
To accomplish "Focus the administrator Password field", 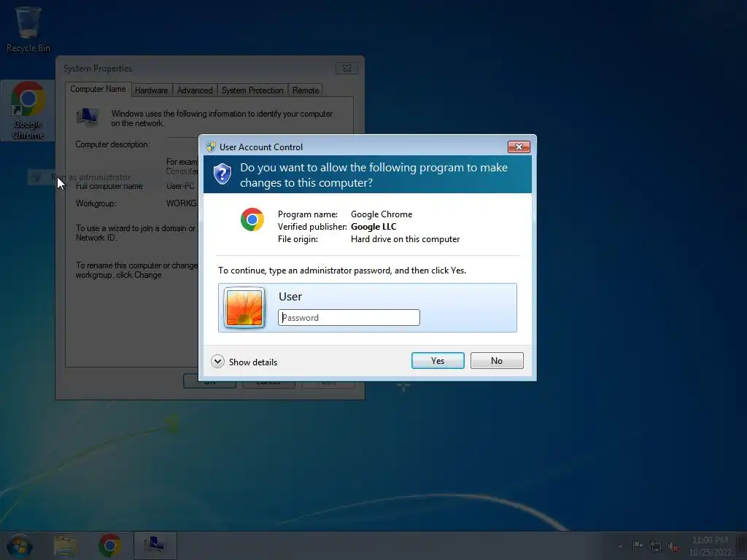I will [x=349, y=318].
